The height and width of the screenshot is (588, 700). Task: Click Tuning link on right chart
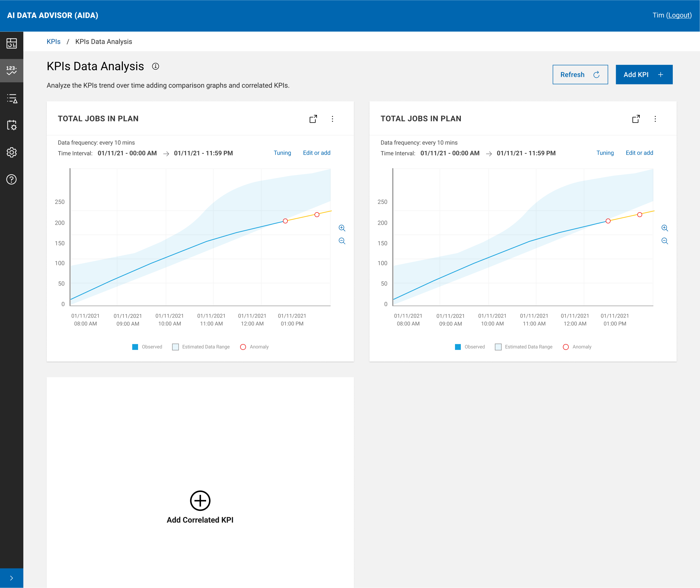(x=605, y=153)
